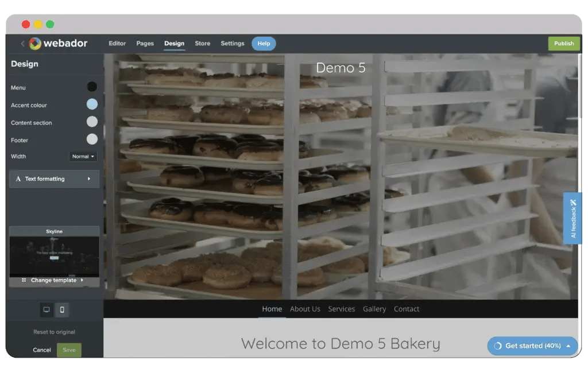
Task: Pick the Menu colour swatch
Action: (x=92, y=87)
